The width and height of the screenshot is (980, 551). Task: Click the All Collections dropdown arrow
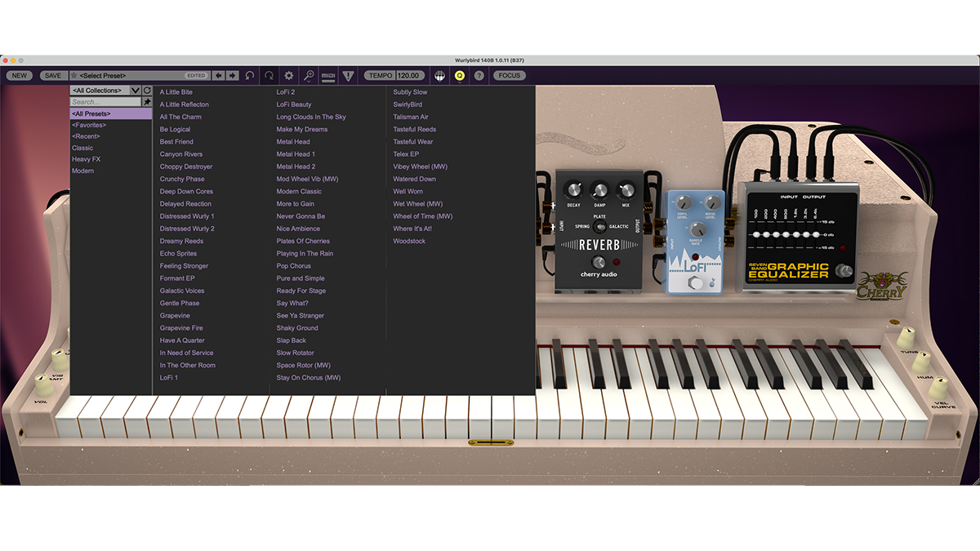tap(136, 90)
